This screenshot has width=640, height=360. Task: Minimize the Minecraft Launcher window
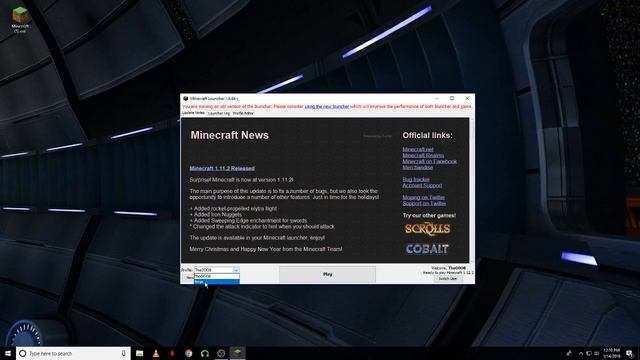437,98
